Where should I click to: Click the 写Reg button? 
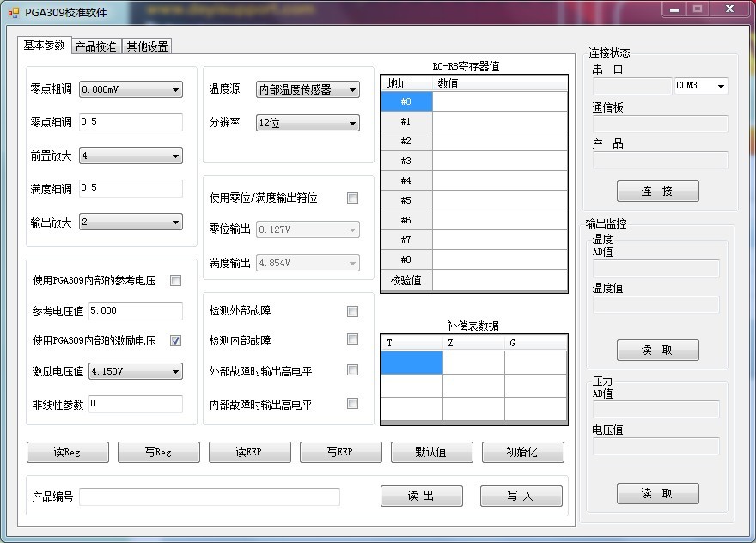tap(159, 452)
